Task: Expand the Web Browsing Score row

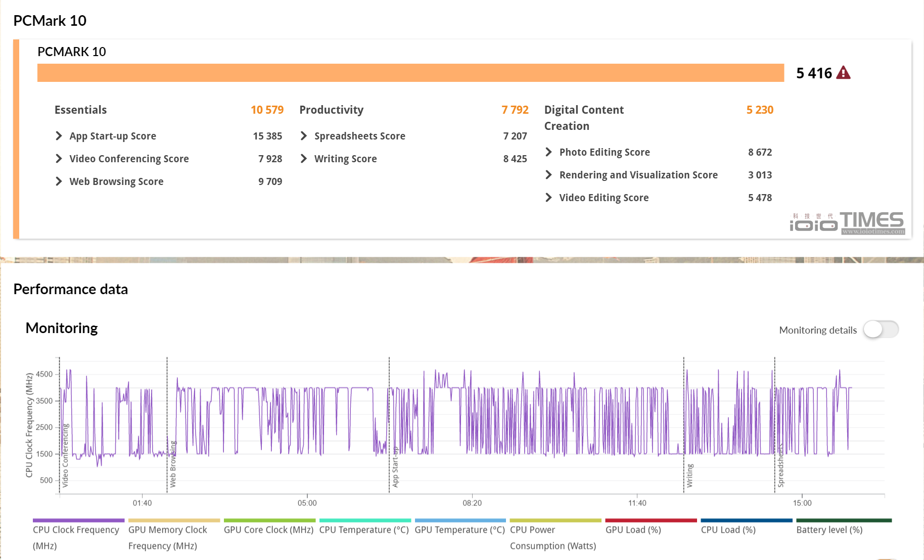Action: [59, 181]
